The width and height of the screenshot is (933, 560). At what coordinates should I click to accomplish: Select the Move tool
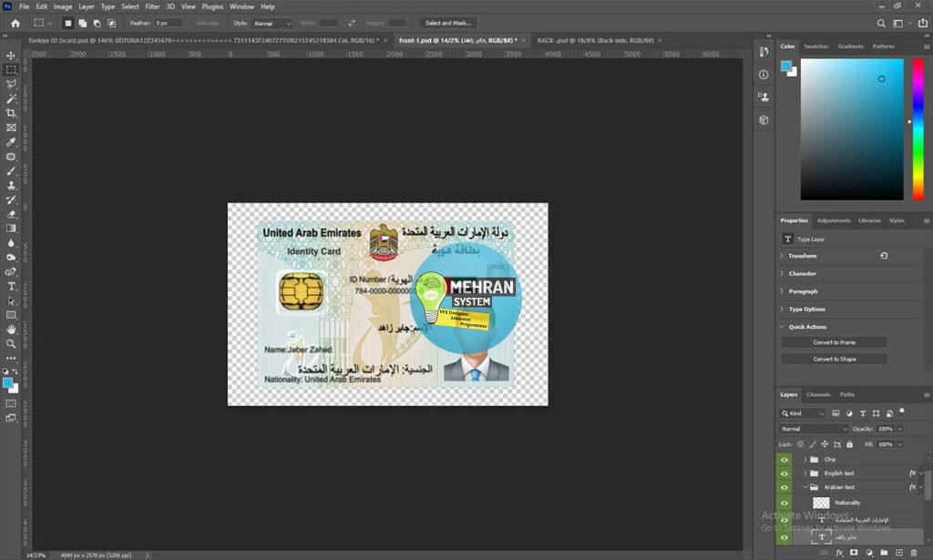10,57
